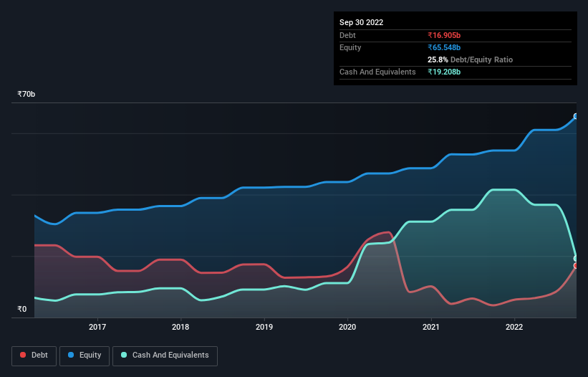This screenshot has height=377, width=588.
Task: Click the Sep 30 2022 tooltip date
Action: (362, 22)
